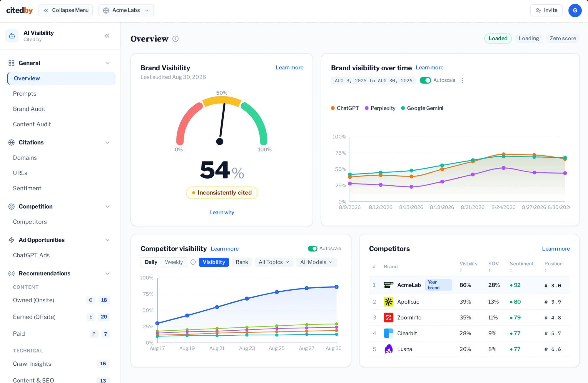Image resolution: width=588 pixels, height=383 pixels.
Task: Open the Acme Labs workspace dropdown
Action: [126, 10]
